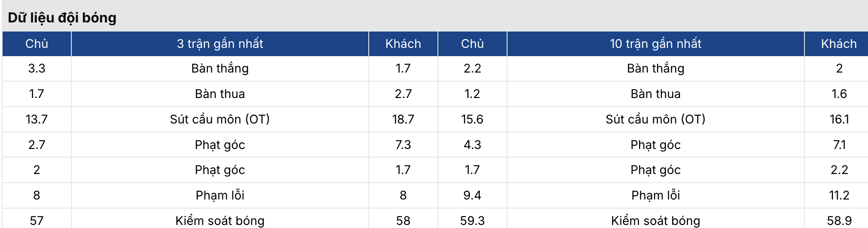This screenshot has height=228, width=868.
Task: Select the shots on target value 13.7
Action: coord(37,119)
